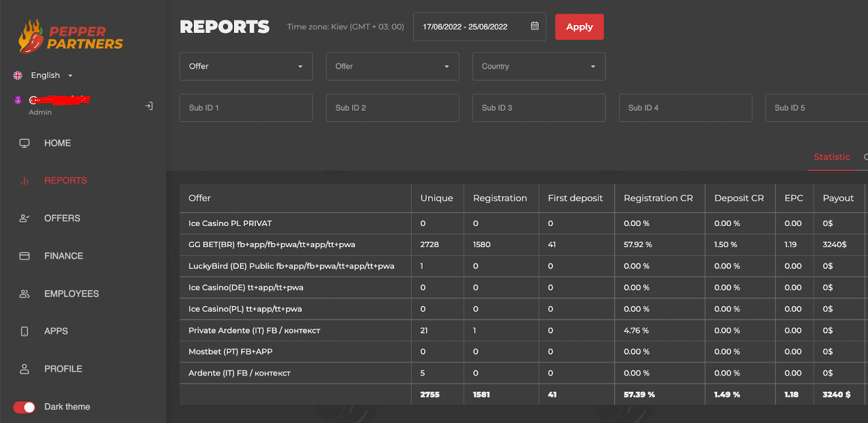Click the Payout column header
Image resolution: width=868 pixels, height=423 pixels.
click(x=838, y=198)
